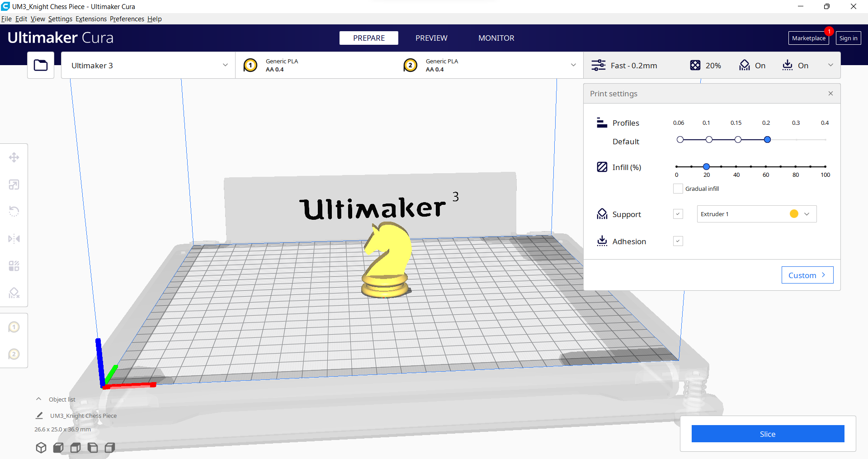This screenshot has width=868, height=459.
Task: Select 0.2 layer height profile
Action: point(767,140)
